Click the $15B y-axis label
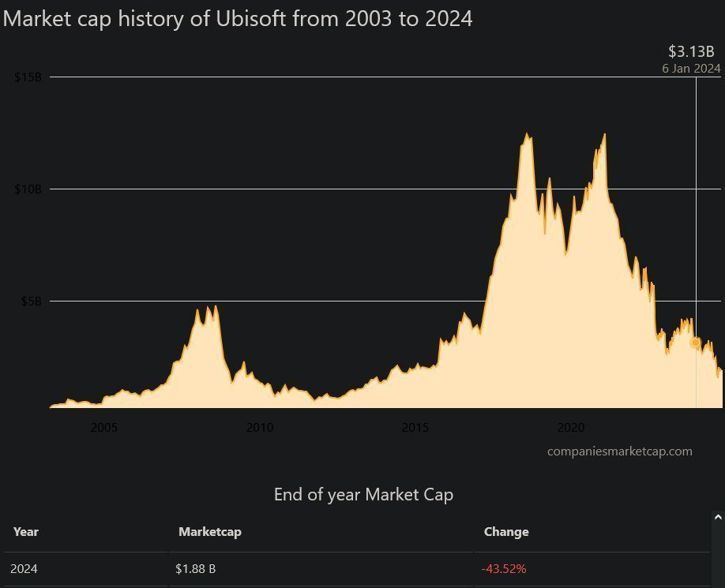This screenshot has width=725, height=588. point(28,77)
